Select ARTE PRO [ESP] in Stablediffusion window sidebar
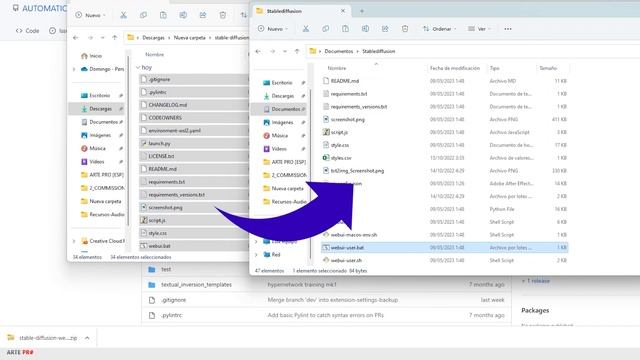The width and height of the screenshot is (640, 360). [x=284, y=162]
